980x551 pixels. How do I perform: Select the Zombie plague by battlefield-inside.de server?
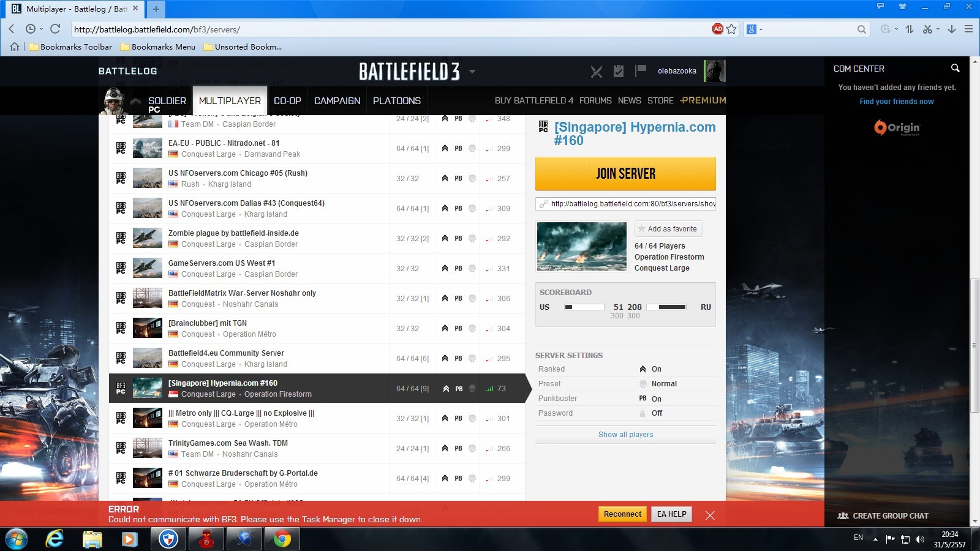(x=317, y=238)
